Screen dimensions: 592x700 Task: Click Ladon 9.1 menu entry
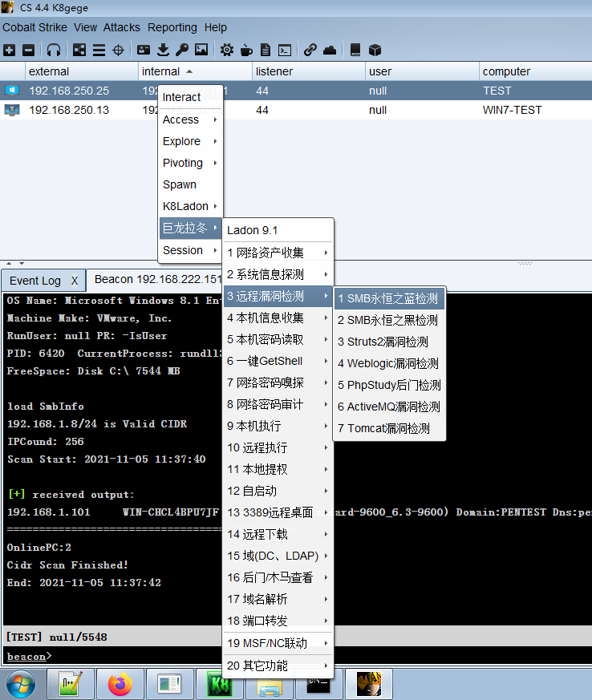278,230
